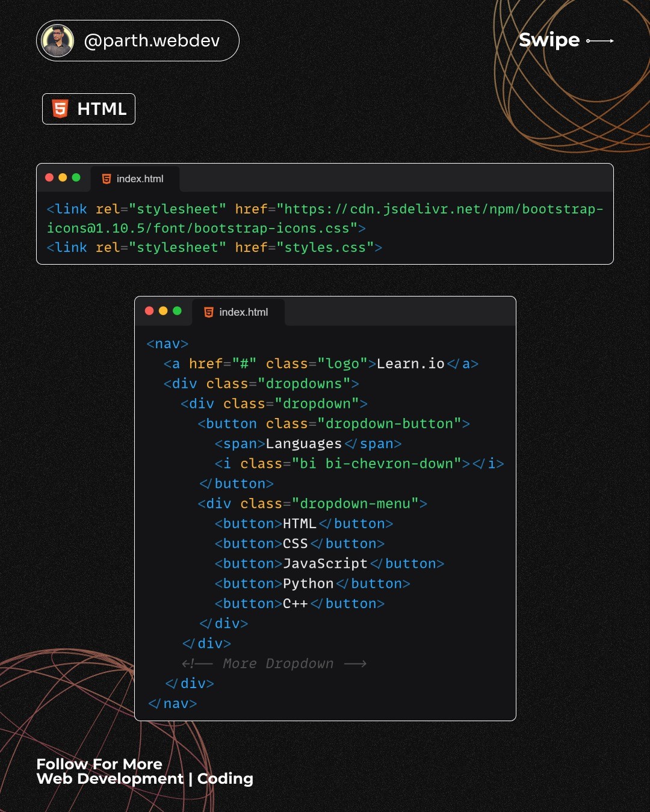Click the div class="dropdown" line

pos(274,403)
